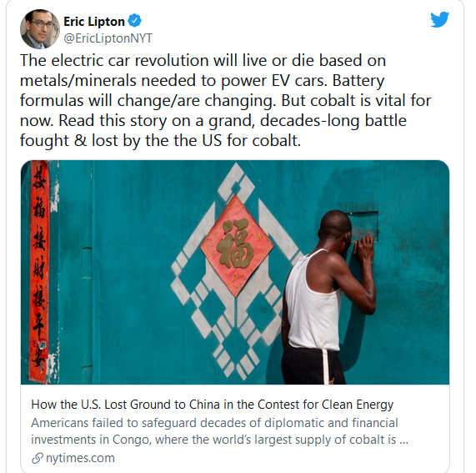This screenshot has height=473, width=476.
Task: Open Eric Lipton's profile photo
Action: click(x=40, y=29)
